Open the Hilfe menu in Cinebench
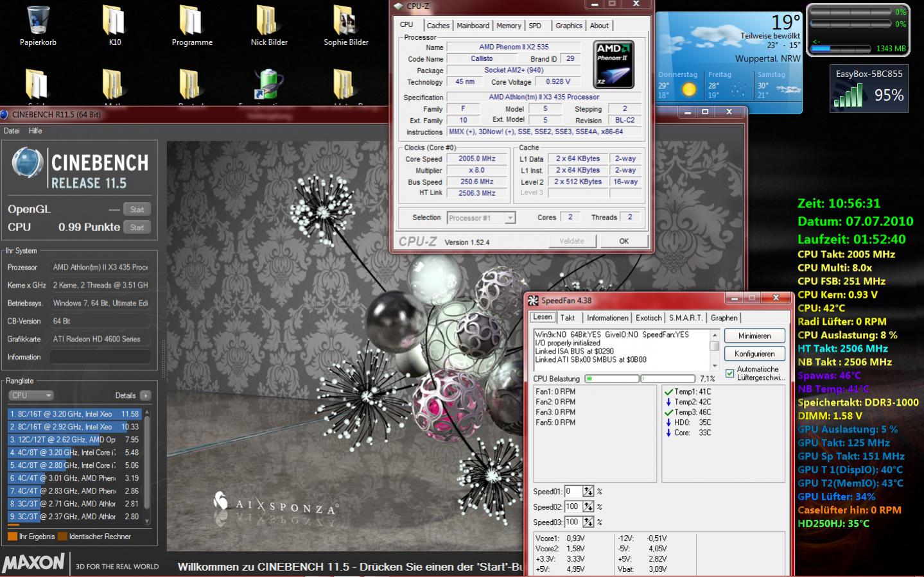Viewport: 924px width, 577px height. 35,130
